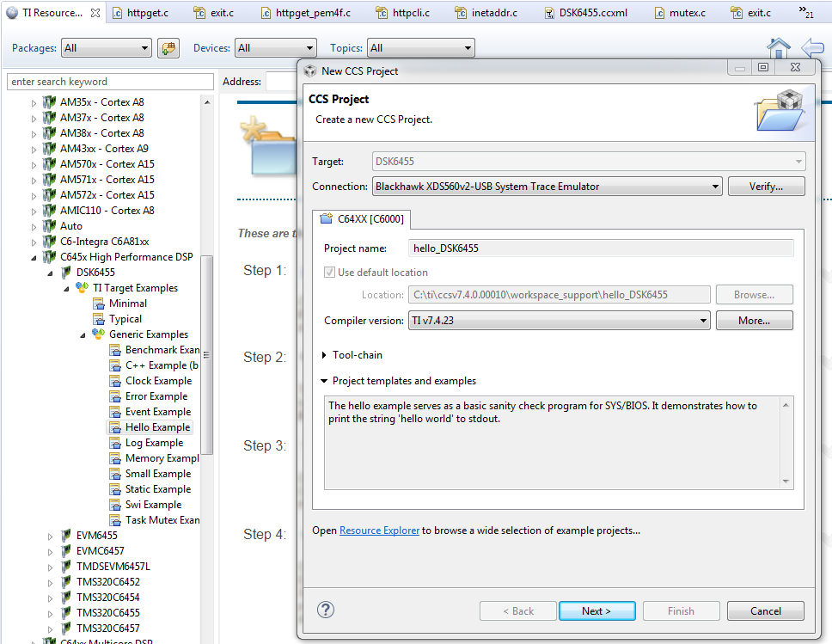Image resolution: width=832 pixels, height=644 pixels.
Task: Click the Log Example project icon
Action: (x=115, y=443)
